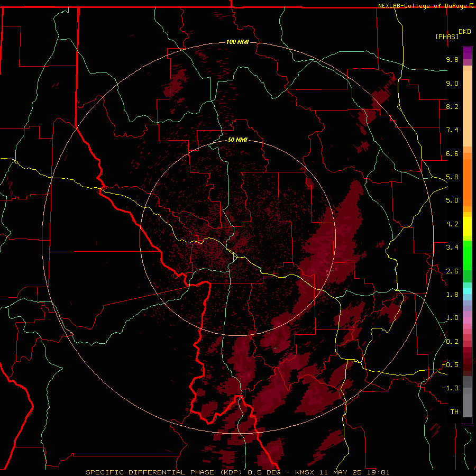
Task: Select the 8.2 legend value
Action: pos(452,106)
